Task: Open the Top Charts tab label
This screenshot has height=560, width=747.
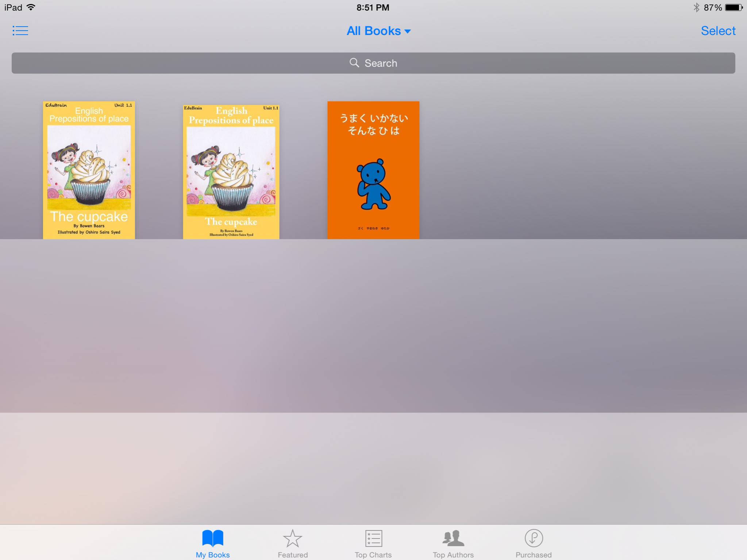Action: pos(373,555)
